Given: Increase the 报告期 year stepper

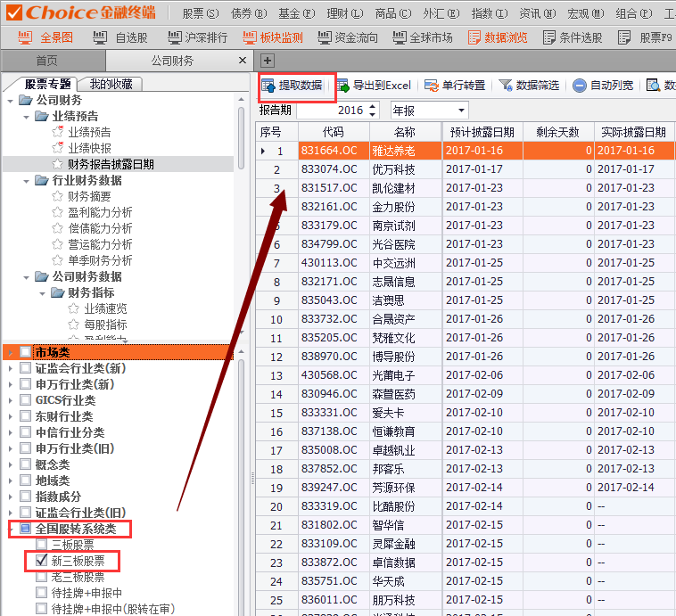Looking at the screenshot, I should tap(373, 106).
